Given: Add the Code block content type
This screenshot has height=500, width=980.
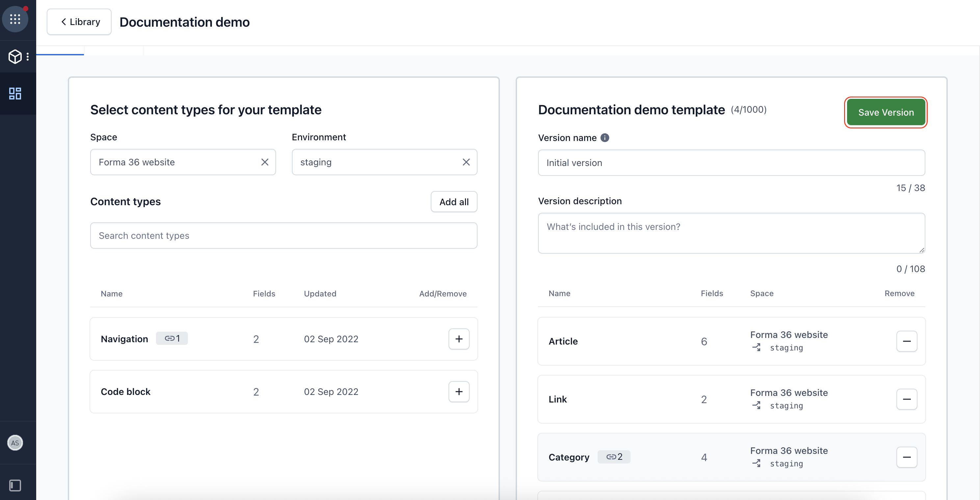Looking at the screenshot, I should coord(459,392).
